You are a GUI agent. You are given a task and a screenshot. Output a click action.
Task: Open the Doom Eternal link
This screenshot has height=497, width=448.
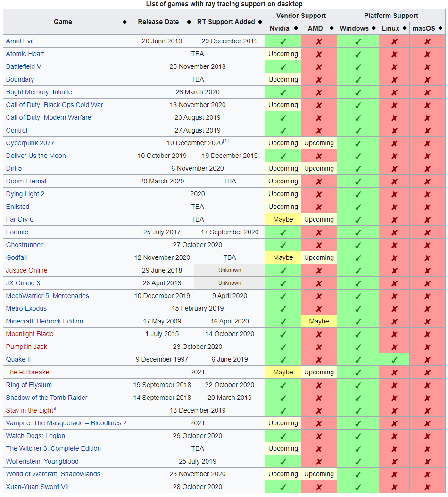pyautogui.click(x=26, y=181)
